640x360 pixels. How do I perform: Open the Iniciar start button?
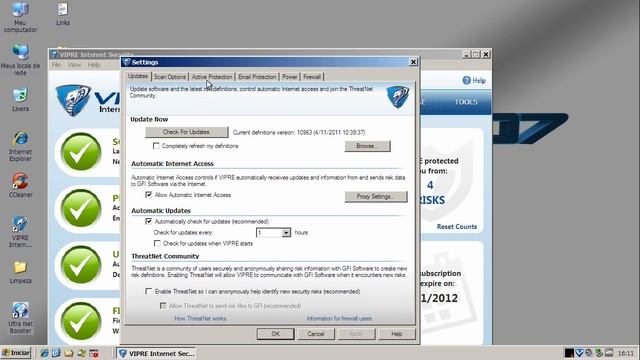(16, 353)
